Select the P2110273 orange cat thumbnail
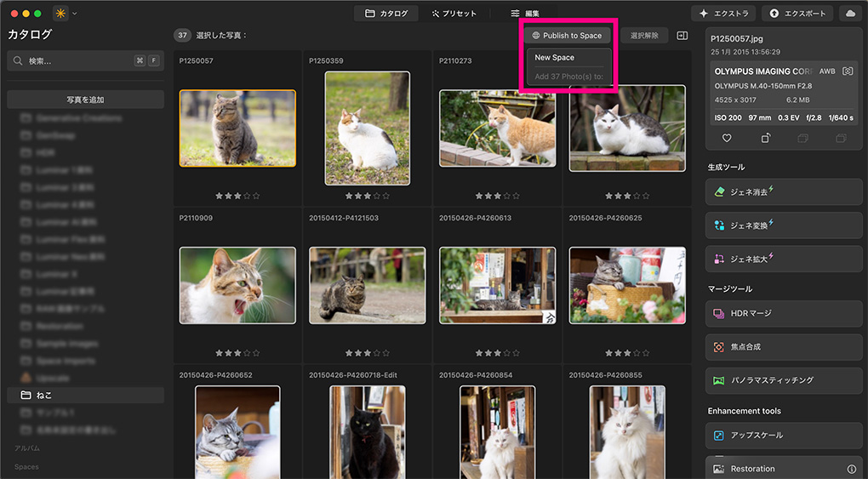The height and width of the screenshot is (479, 868). coord(497,128)
